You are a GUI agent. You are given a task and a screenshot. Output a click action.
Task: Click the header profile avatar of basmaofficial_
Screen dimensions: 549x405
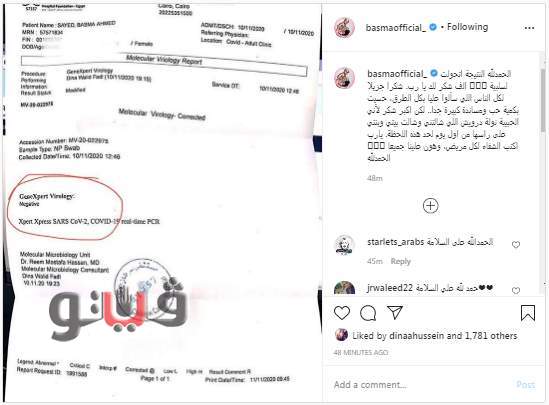click(345, 27)
